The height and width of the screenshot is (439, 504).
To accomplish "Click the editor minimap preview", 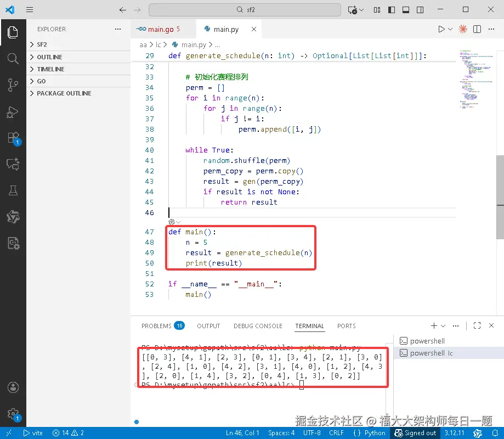I will (475, 79).
